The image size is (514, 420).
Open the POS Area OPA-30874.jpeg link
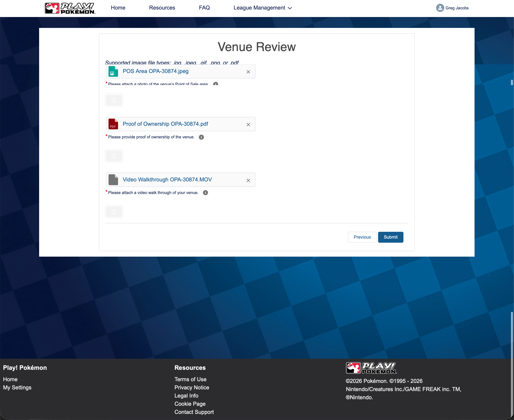pyautogui.click(x=155, y=71)
